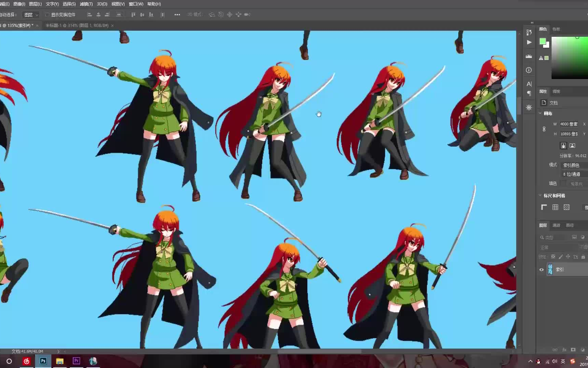
Task: Click the gamut warning triangle icon
Action: [x=541, y=58]
